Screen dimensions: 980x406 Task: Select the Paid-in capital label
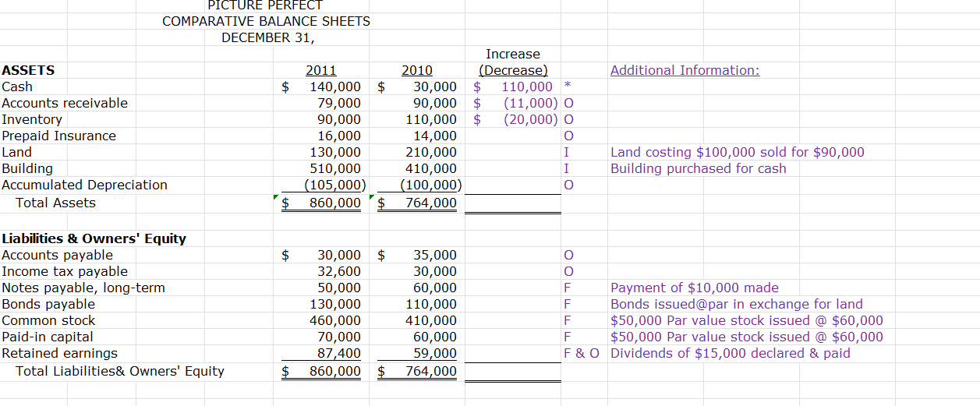click(x=47, y=337)
